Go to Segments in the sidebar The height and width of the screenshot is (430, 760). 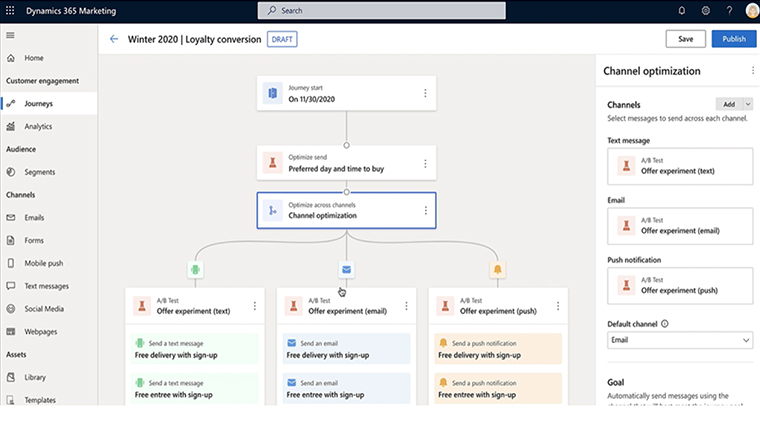click(x=40, y=172)
